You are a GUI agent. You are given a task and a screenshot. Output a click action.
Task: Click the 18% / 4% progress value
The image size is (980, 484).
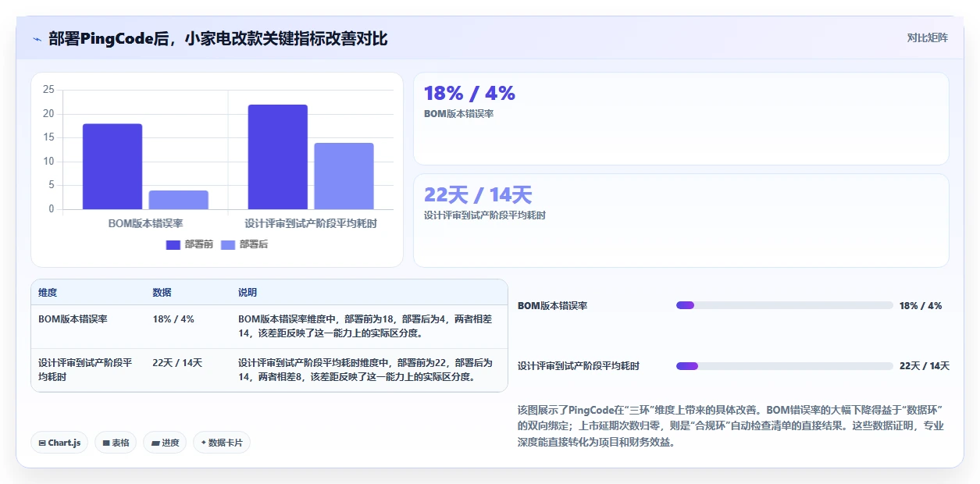[x=921, y=306]
